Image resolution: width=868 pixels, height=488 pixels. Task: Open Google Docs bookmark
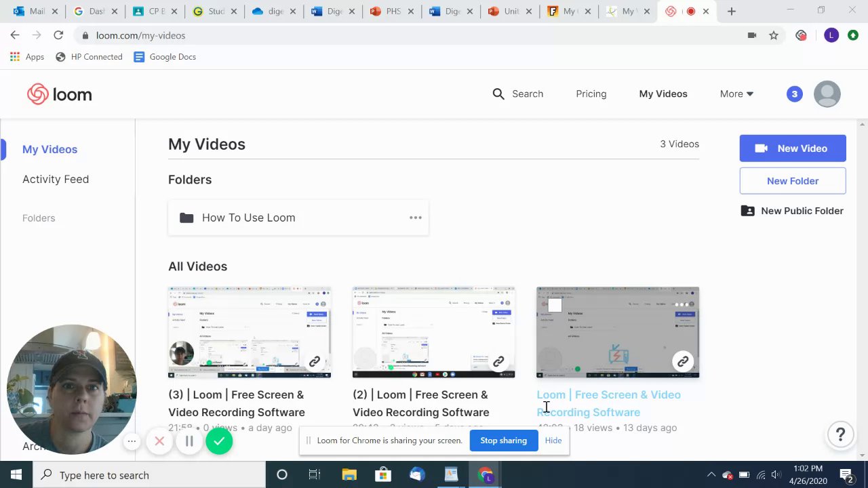pos(165,57)
